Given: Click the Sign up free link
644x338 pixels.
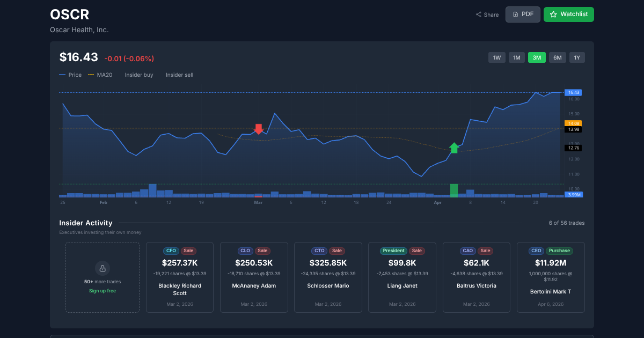Looking at the screenshot, I should 103,291.
